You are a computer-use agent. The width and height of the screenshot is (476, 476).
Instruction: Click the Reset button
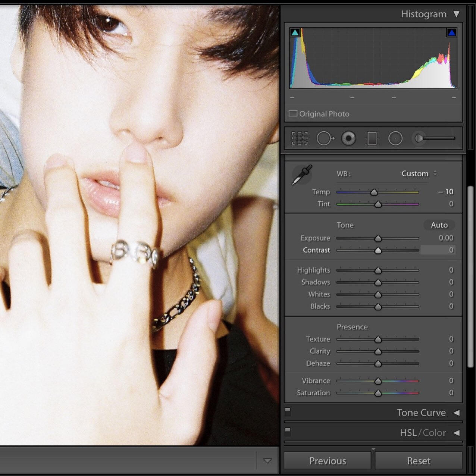[419, 461]
